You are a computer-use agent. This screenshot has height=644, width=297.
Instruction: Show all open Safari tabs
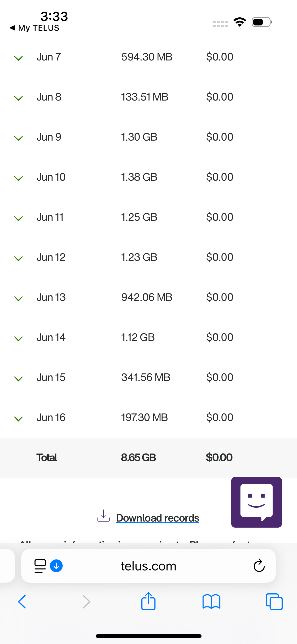pyautogui.click(x=274, y=602)
